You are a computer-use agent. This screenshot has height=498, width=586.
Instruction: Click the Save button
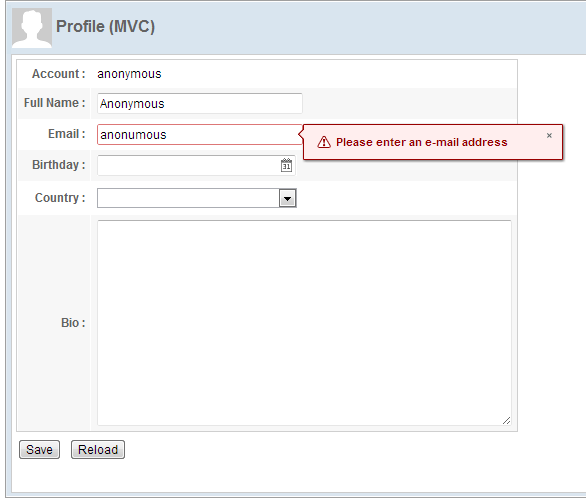[x=39, y=449]
